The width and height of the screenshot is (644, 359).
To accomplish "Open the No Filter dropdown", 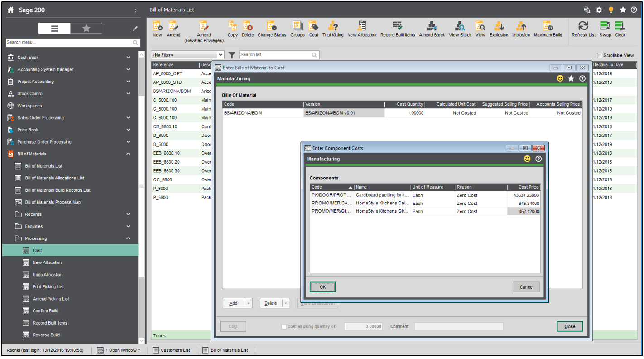I will tap(221, 55).
